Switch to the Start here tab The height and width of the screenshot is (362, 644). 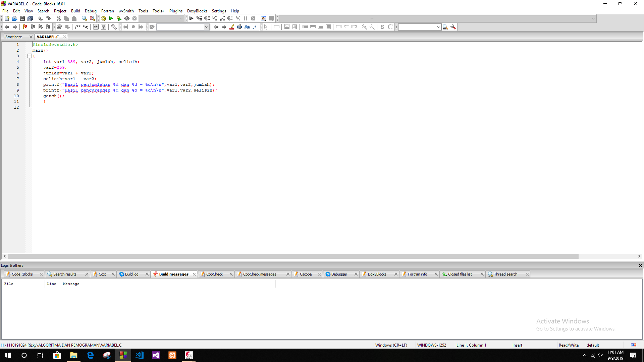point(14,37)
